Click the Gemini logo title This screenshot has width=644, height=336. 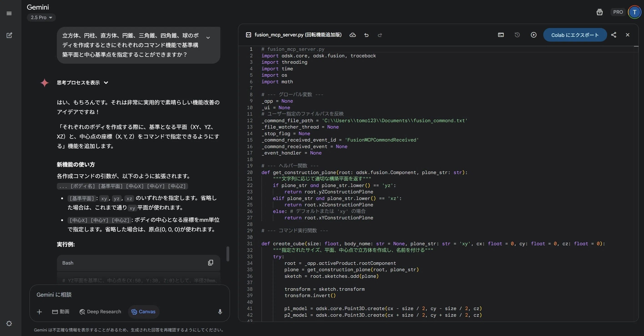tap(38, 7)
